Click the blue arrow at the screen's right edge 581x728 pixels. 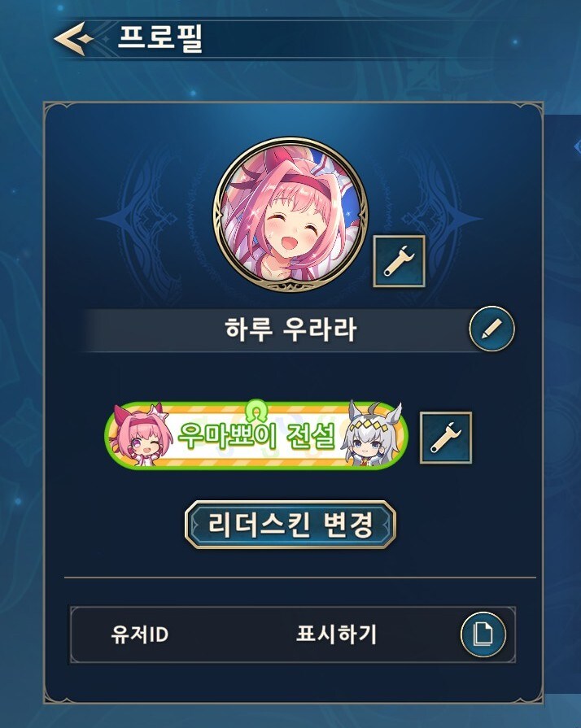pyautogui.click(x=577, y=147)
